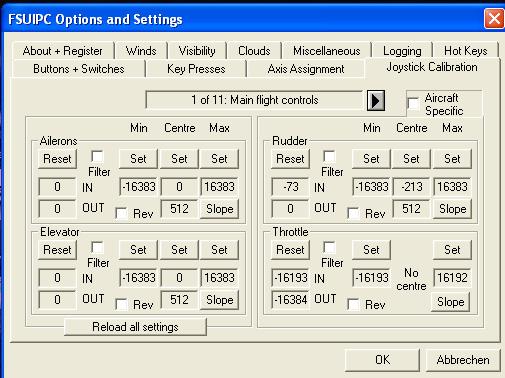Toggle the Elevator Rev checkbox
Screen dimensions: 505x378
point(121,304)
